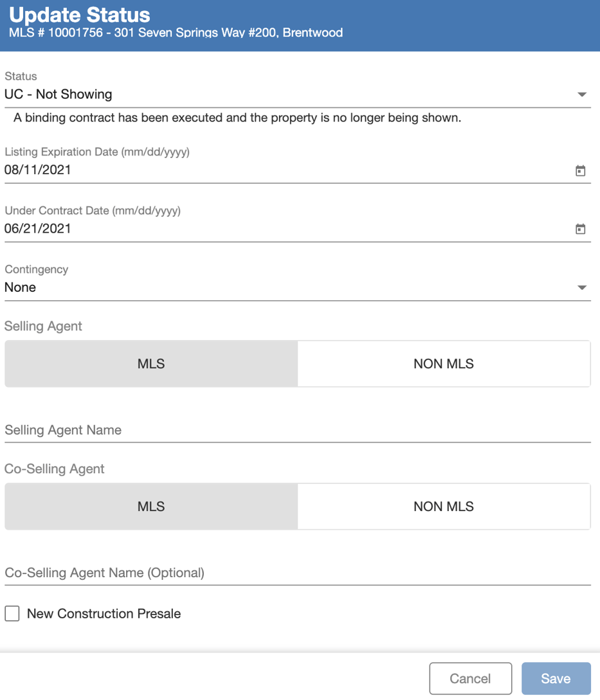Click the Update Status header title
Image resolution: width=600 pixels, height=700 pixels.
80,15
